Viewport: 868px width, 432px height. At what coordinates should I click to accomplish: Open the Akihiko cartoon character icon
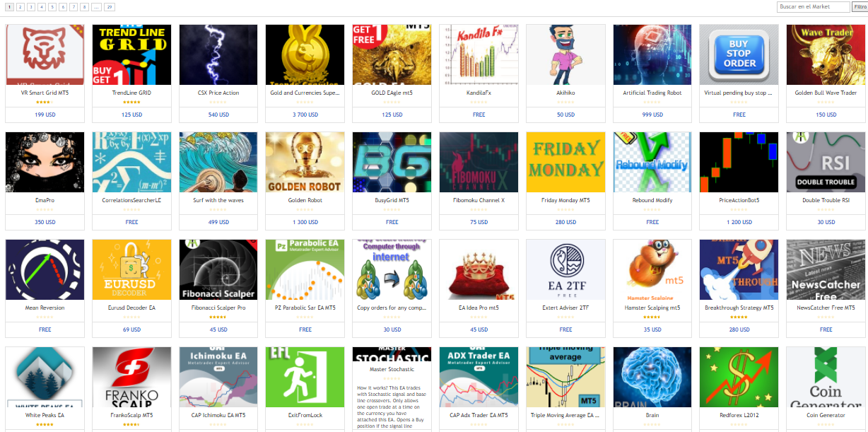point(565,55)
